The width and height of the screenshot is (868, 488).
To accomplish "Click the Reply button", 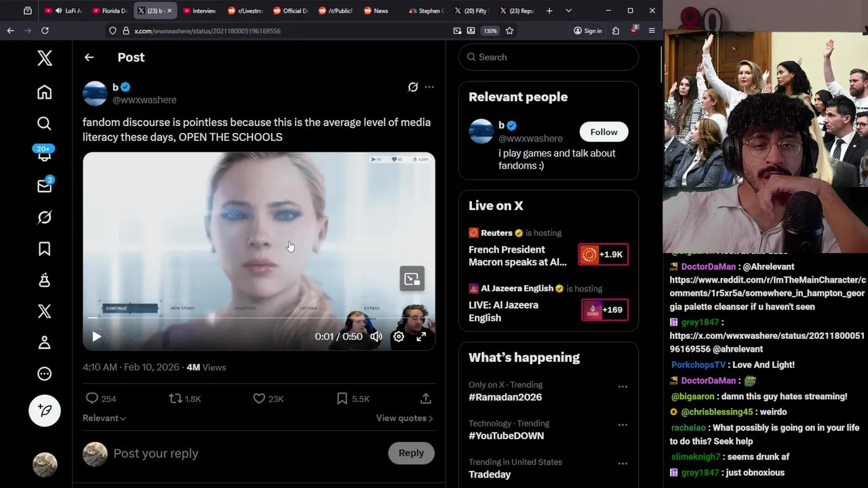I will click(411, 453).
